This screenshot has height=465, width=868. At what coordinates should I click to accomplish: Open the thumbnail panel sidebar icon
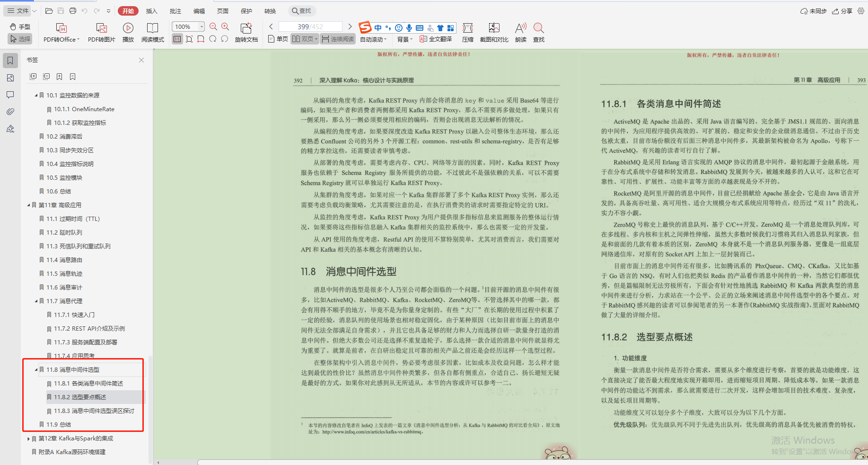[10, 78]
